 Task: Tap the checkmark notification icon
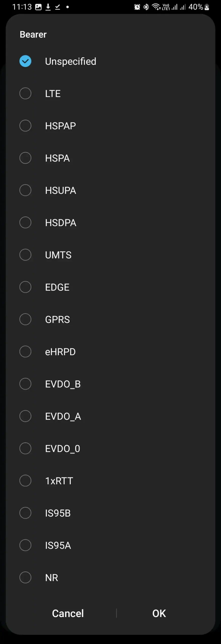click(x=57, y=7)
